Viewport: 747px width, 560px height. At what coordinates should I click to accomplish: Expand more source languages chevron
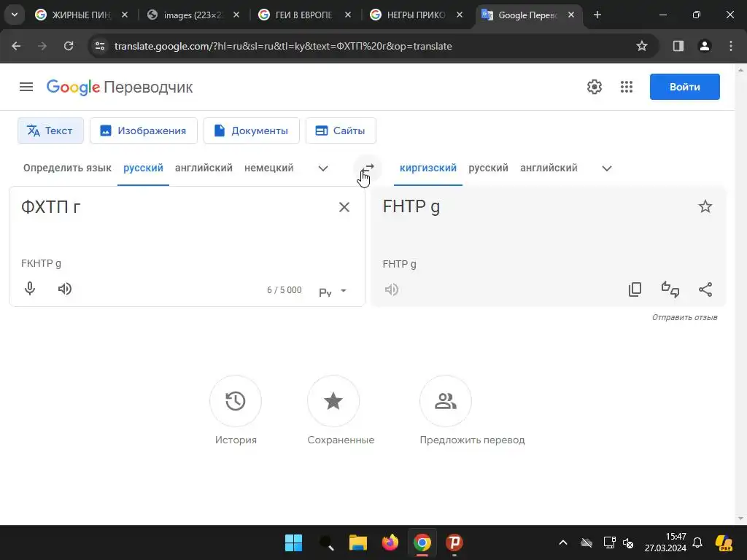pos(323,168)
